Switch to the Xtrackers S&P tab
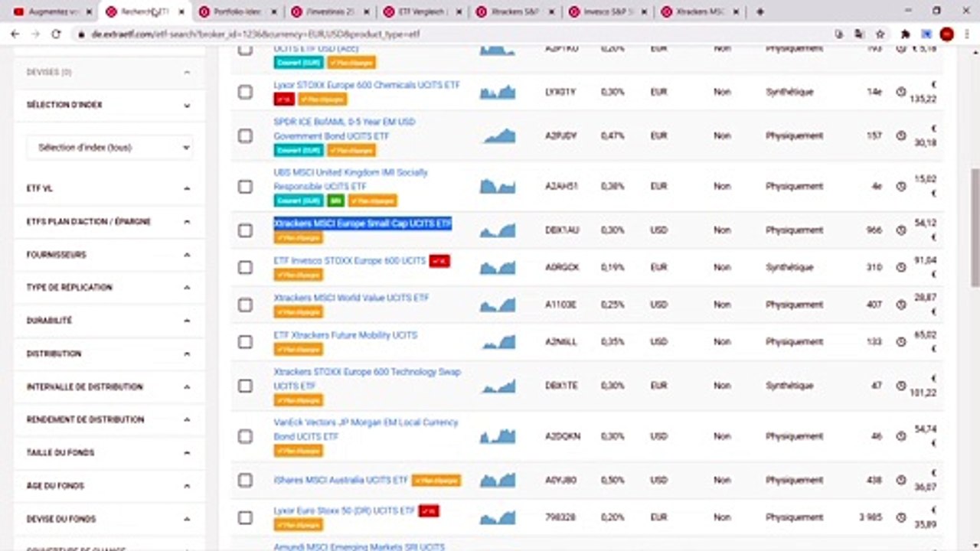Image resolution: width=980 pixels, height=551 pixels. [514, 11]
